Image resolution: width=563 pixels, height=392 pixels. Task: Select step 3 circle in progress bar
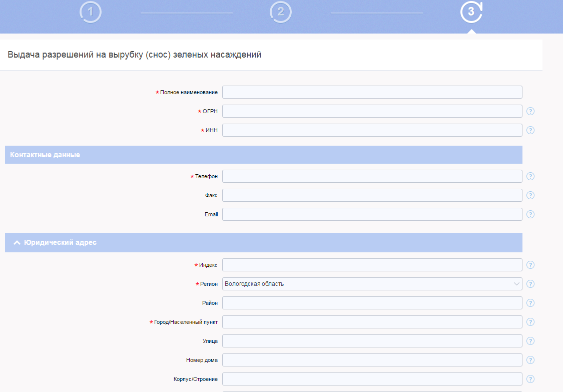[471, 13]
